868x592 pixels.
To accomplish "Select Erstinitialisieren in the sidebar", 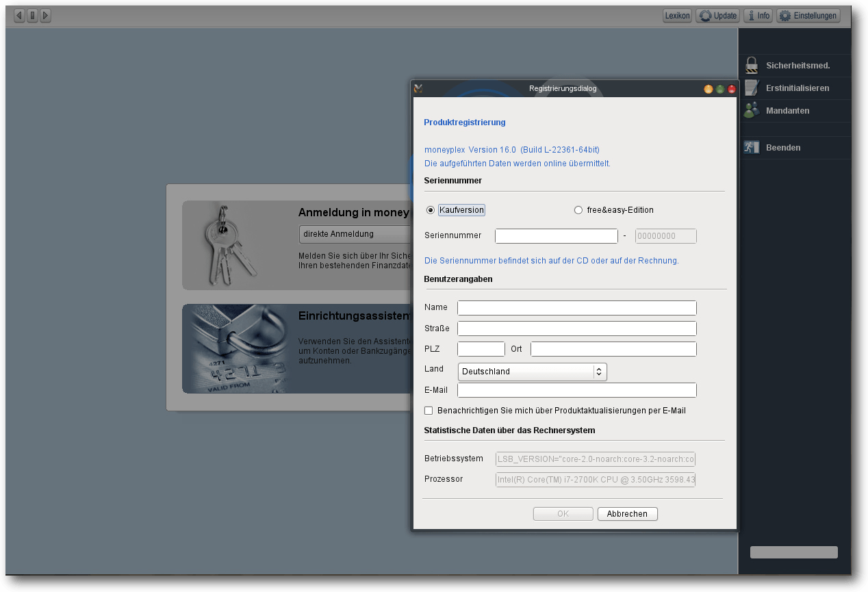I will [797, 88].
